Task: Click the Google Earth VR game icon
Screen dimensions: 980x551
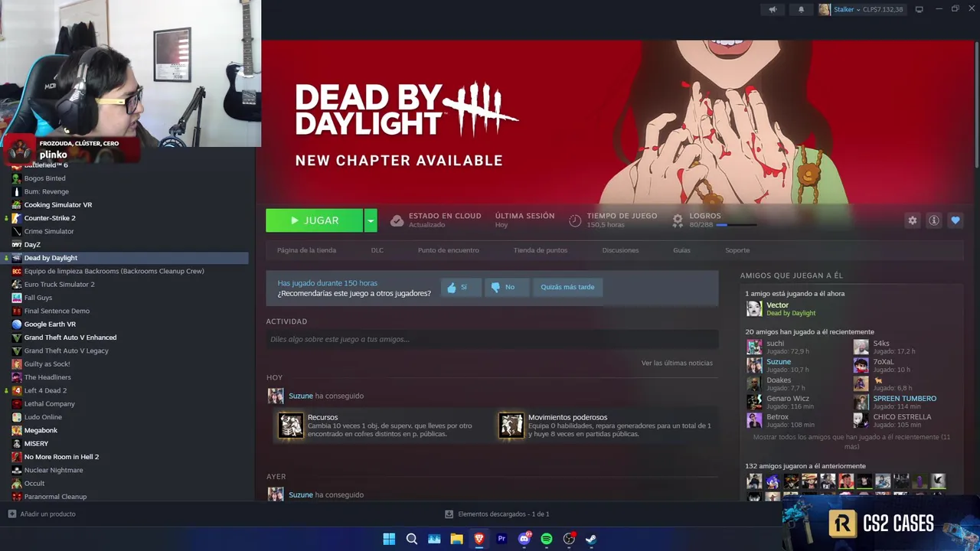Action: tap(17, 324)
